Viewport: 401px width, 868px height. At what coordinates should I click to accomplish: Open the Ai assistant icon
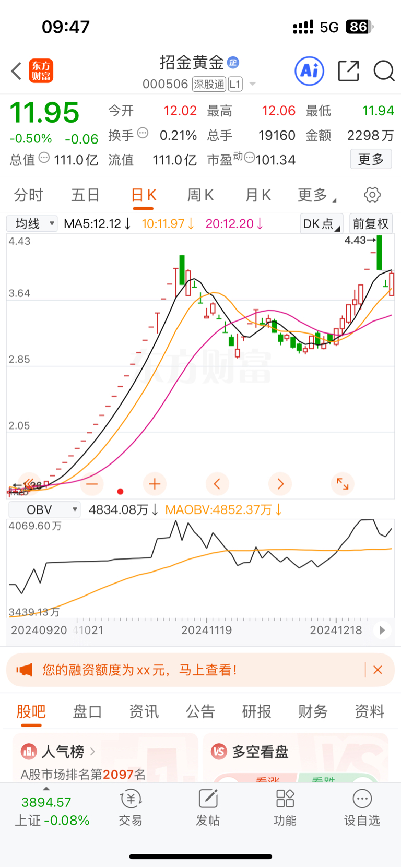(x=310, y=71)
